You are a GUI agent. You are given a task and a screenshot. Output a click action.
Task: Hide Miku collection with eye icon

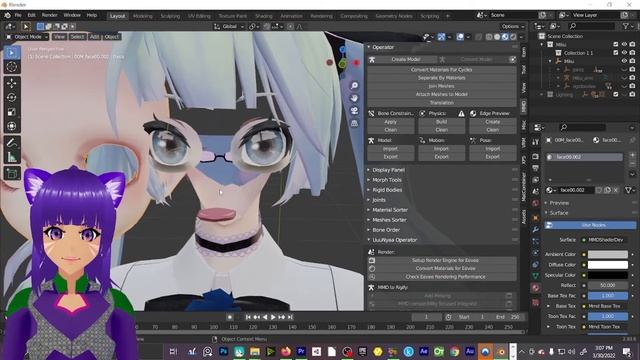pos(624,44)
